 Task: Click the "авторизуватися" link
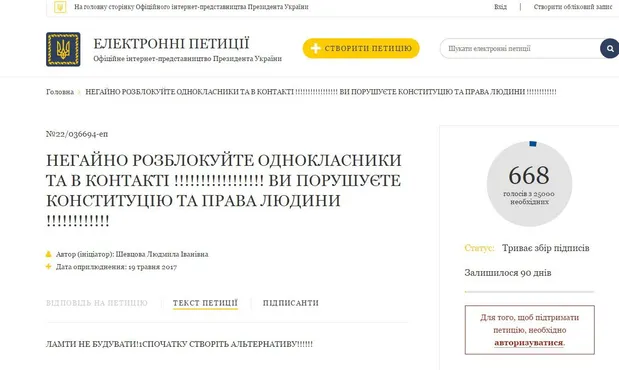click(x=529, y=342)
